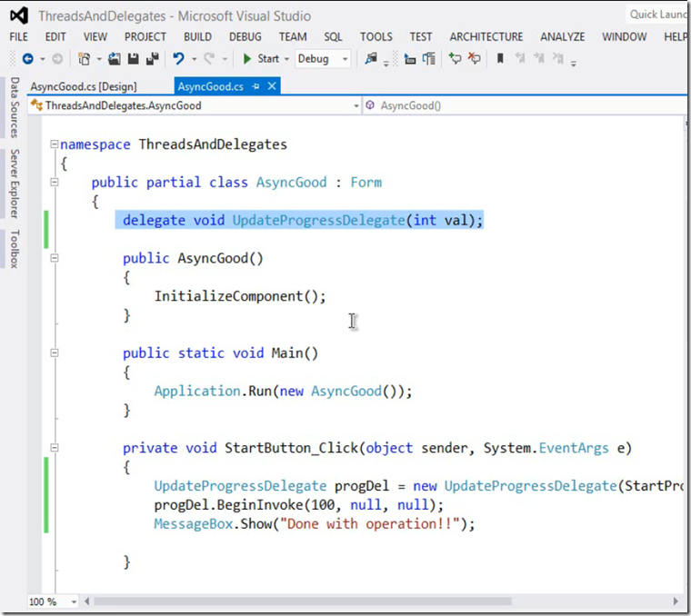Click the greyed Navigate Forward icon

point(57,58)
